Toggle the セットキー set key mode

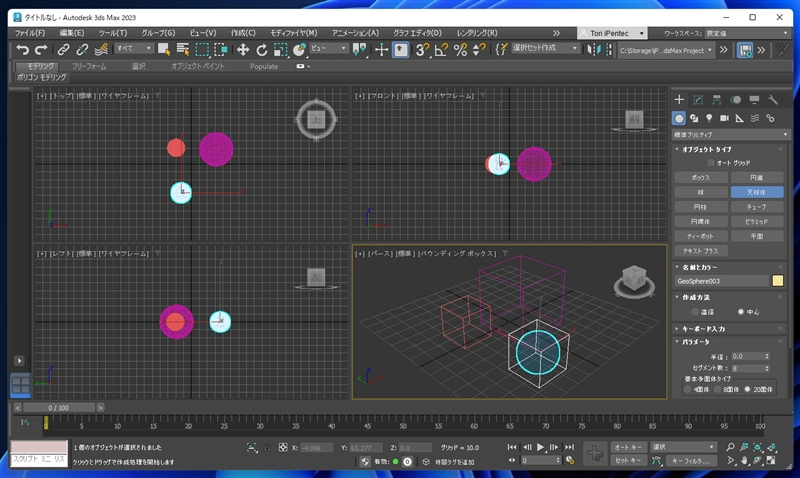[x=629, y=460]
